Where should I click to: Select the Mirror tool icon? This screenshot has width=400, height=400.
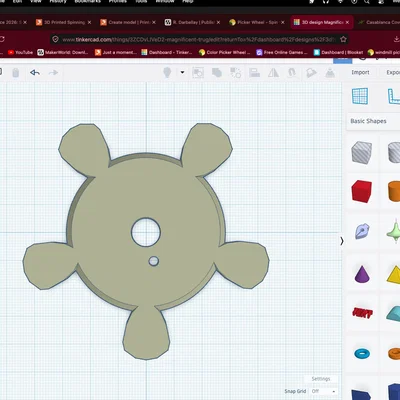273,72
